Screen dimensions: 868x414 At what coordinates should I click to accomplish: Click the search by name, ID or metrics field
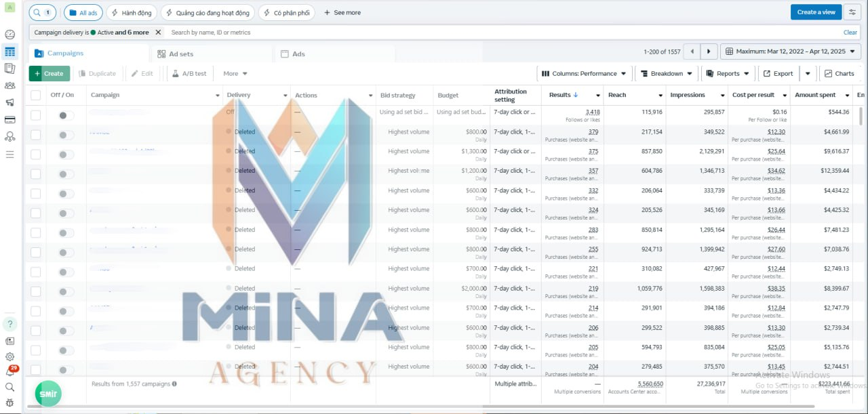coord(502,32)
